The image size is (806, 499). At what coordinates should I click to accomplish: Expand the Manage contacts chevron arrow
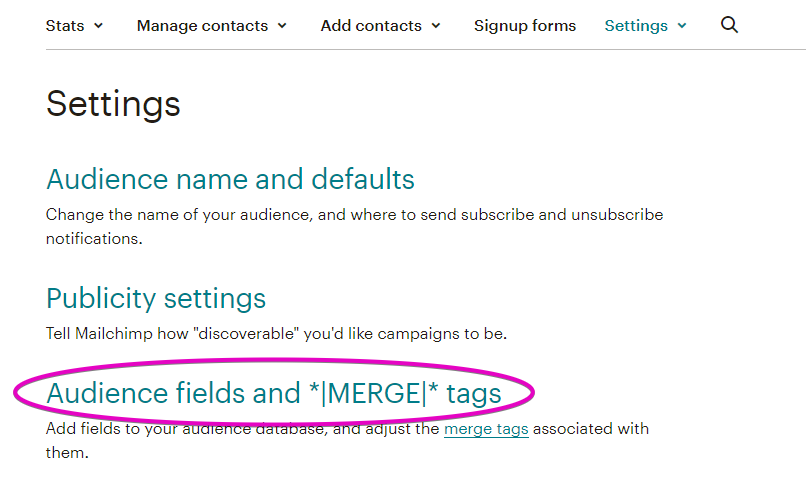point(282,26)
